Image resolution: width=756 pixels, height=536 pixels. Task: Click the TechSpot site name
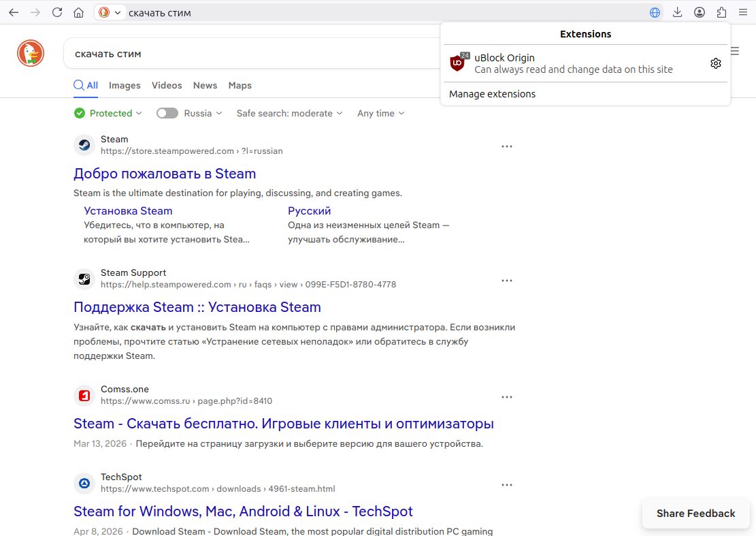[x=121, y=477]
